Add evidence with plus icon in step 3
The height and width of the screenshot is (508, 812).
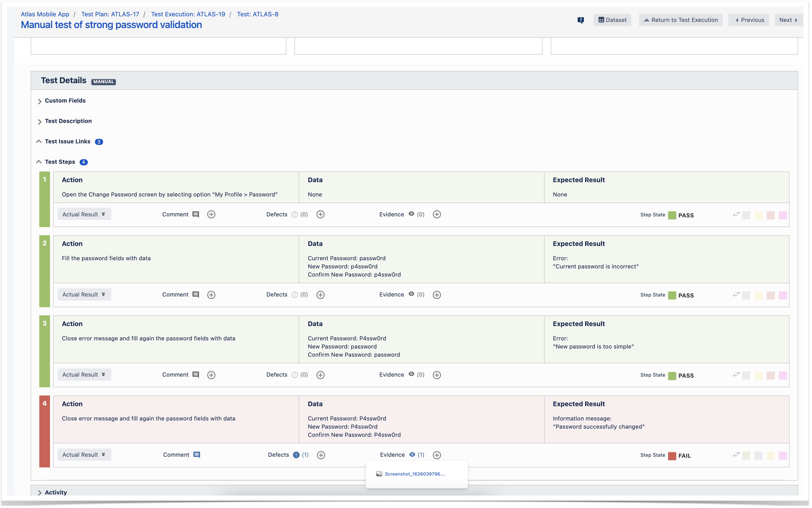pyautogui.click(x=437, y=375)
